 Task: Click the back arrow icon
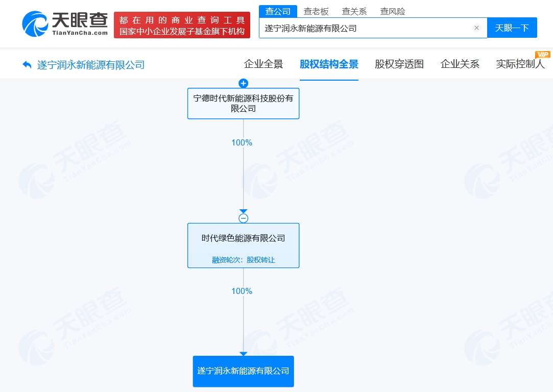[x=27, y=65]
